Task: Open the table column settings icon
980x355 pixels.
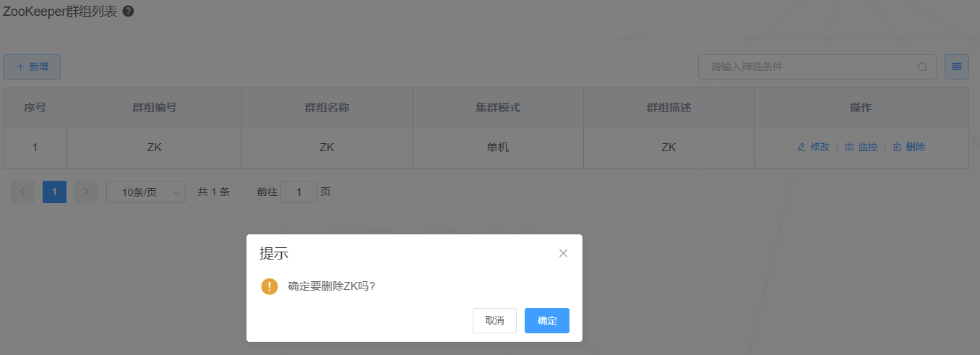Action: point(957,67)
